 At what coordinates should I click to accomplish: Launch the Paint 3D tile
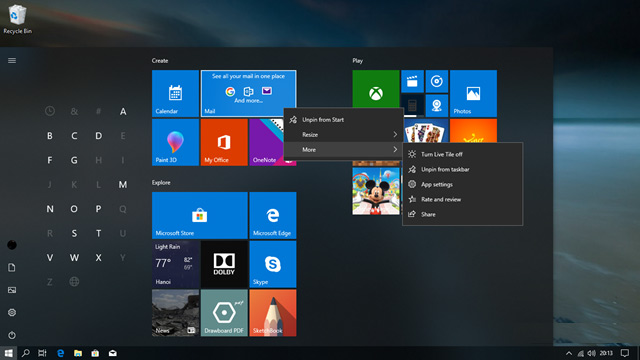coord(176,142)
